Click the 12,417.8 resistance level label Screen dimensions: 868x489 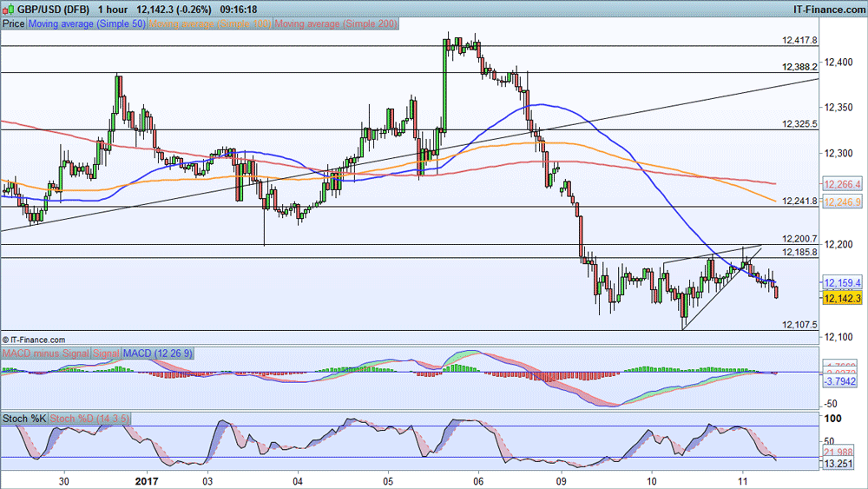(799, 41)
